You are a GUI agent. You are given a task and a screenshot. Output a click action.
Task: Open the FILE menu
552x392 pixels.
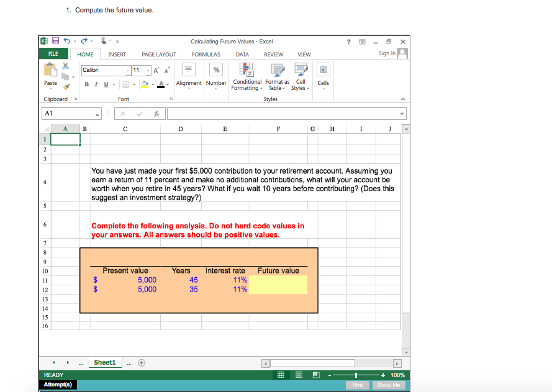(x=53, y=54)
